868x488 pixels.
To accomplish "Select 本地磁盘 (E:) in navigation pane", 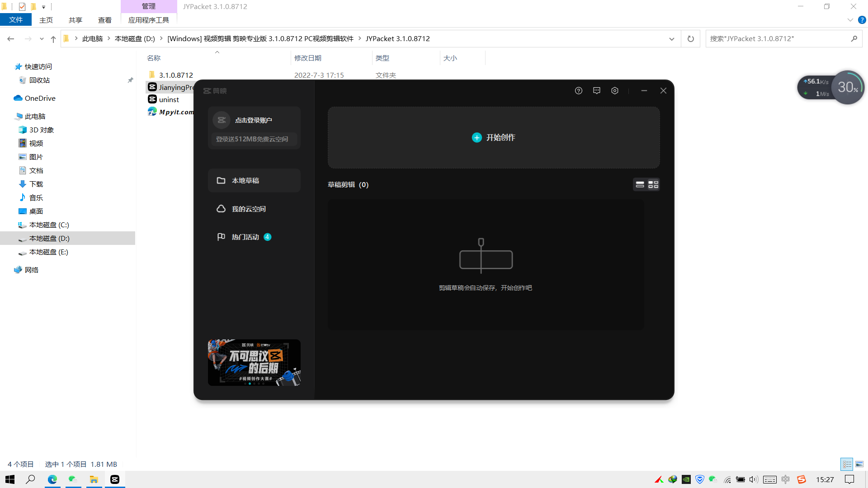I will [x=48, y=252].
